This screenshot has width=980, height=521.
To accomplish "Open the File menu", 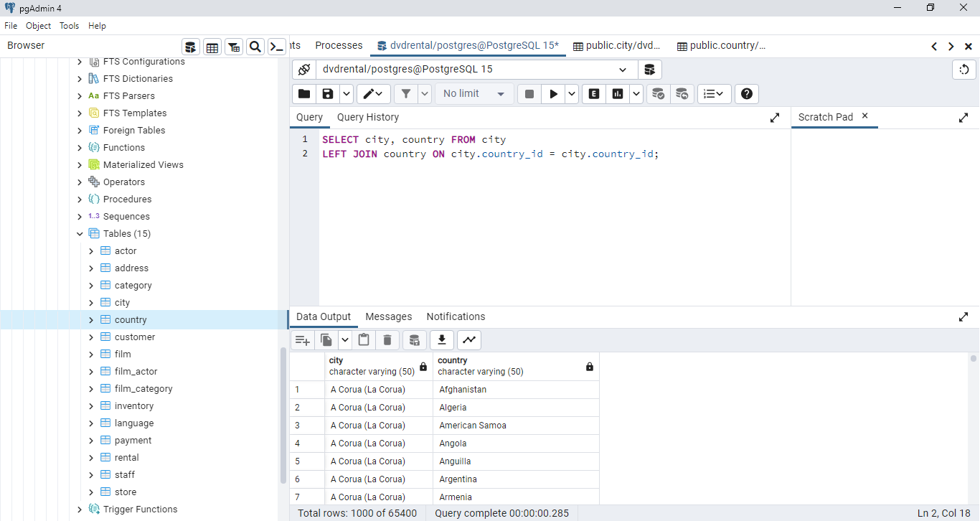I will pyautogui.click(x=11, y=26).
